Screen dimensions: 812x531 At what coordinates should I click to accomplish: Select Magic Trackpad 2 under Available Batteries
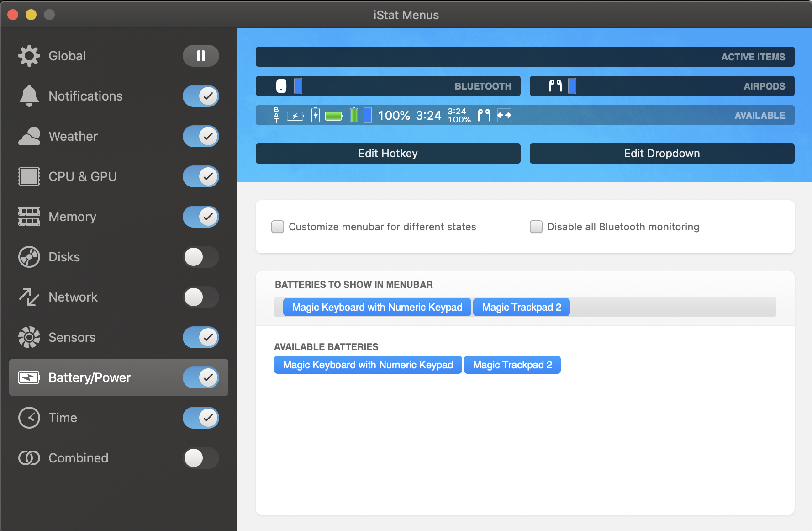coord(512,365)
